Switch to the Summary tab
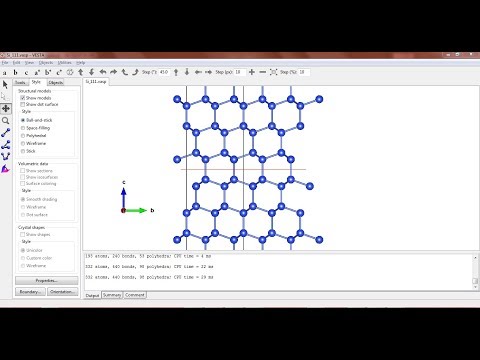The width and height of the screenshot is (480, 360). pos(112,295)
